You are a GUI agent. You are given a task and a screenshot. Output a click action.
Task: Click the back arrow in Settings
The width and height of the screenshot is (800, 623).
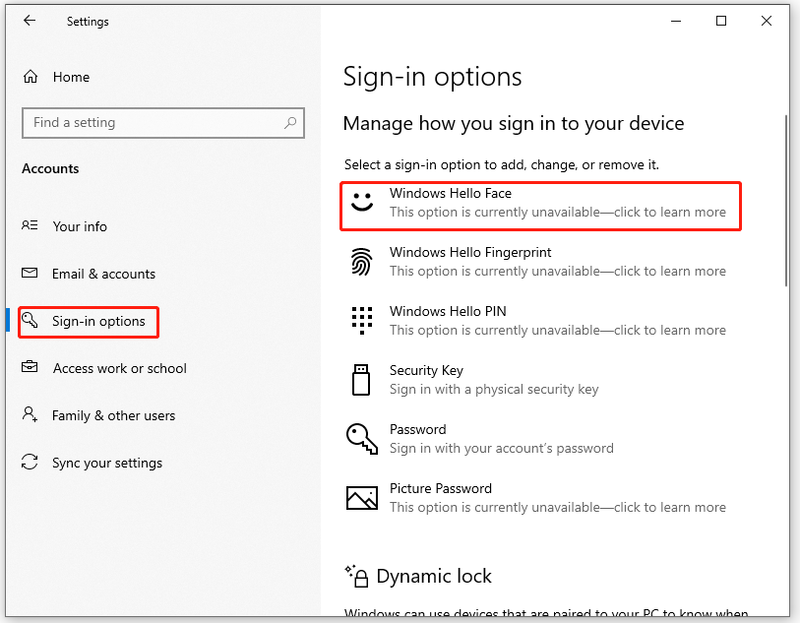[x=30, y=21]
